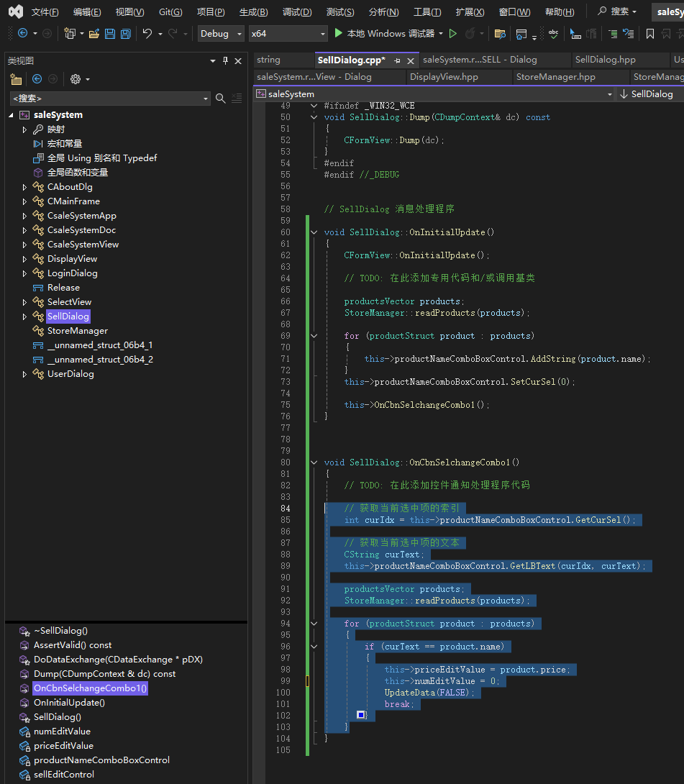Start debugging with the green play button

[x=339, y=34]
